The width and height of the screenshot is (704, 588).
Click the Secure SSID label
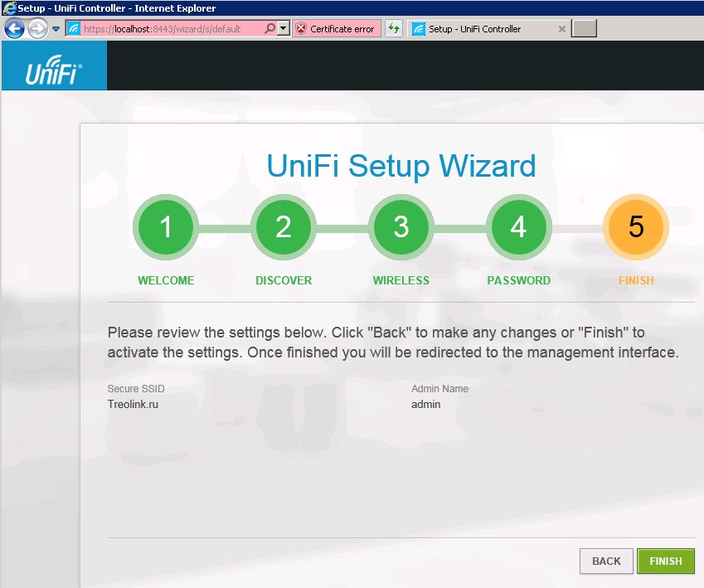(136, 389)
